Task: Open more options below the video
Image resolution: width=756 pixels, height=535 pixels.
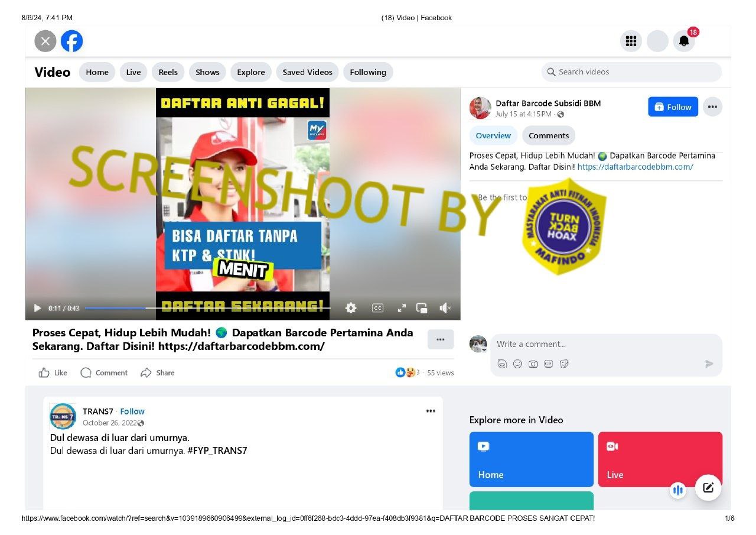Action: pyautogui.click(x=440, y=339)
